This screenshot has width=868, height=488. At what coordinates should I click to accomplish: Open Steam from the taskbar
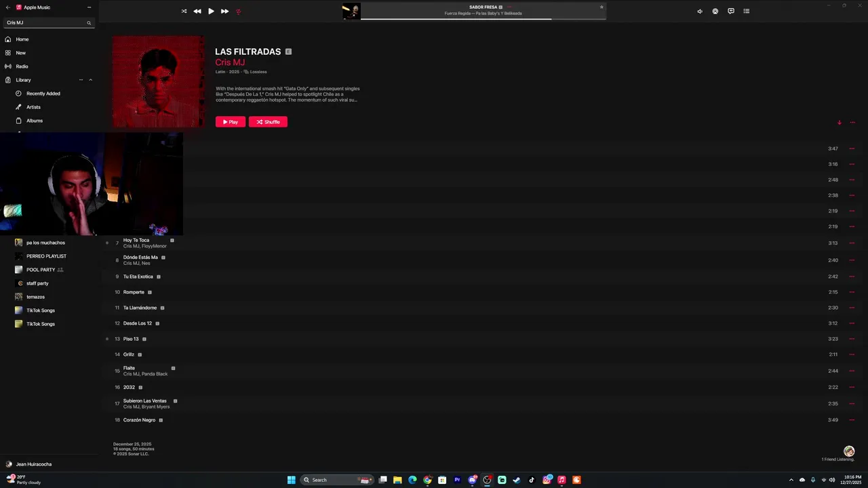pyautogui.click(x=517, y=480)
